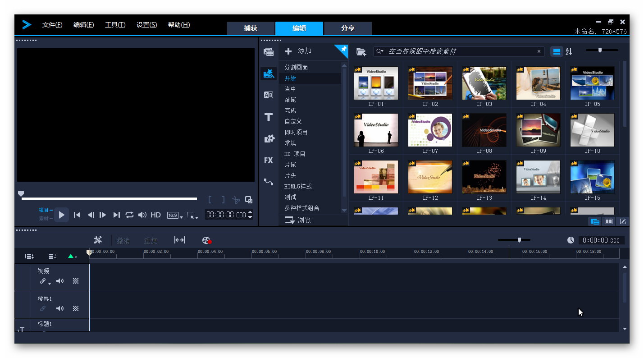The height and width of the screenshot is (358, 644).
Task: Open the 帮助 menu
Action: [179, 25]
